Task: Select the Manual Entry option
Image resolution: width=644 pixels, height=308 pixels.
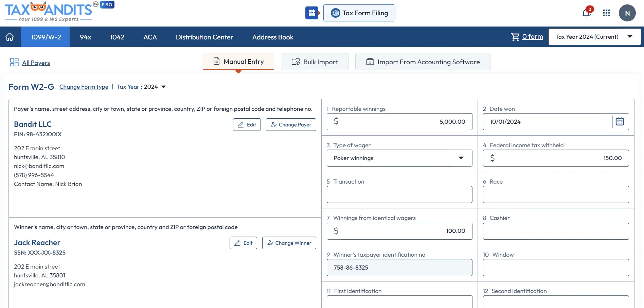Action: click(x=238, y=62)
